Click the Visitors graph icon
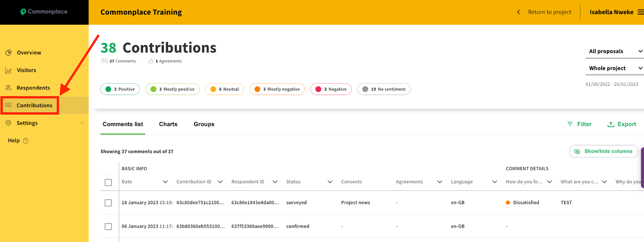The width and height of the screenshot is (644, 242). [x=8, y=70]
